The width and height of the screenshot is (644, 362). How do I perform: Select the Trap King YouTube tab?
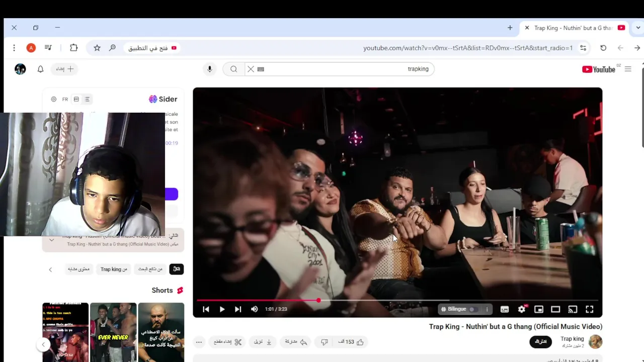point(575,28)
